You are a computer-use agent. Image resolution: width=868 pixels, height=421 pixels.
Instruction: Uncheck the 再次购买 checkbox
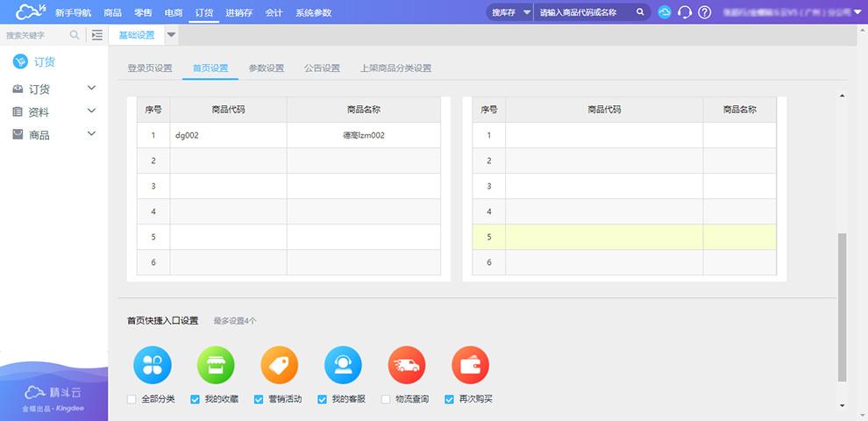[x=450, y=399]
